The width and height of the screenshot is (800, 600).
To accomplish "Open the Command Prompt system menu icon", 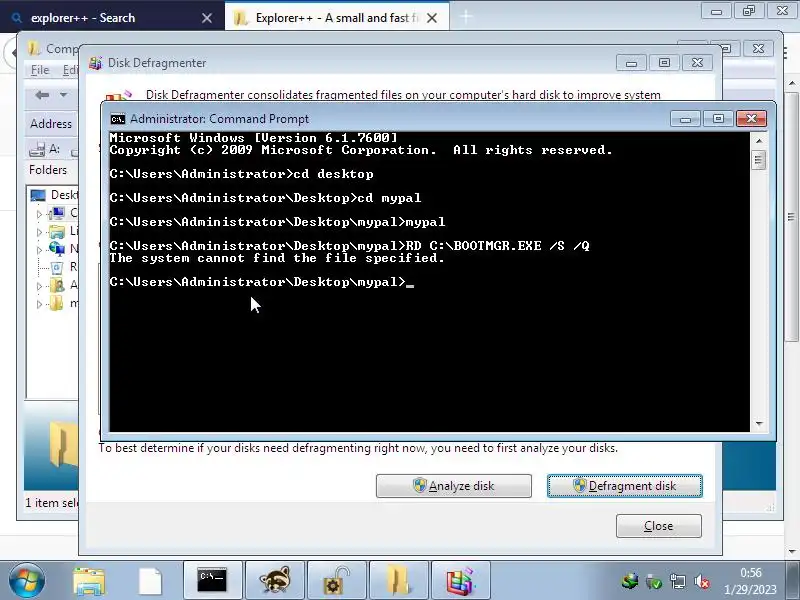I will 117,119.
